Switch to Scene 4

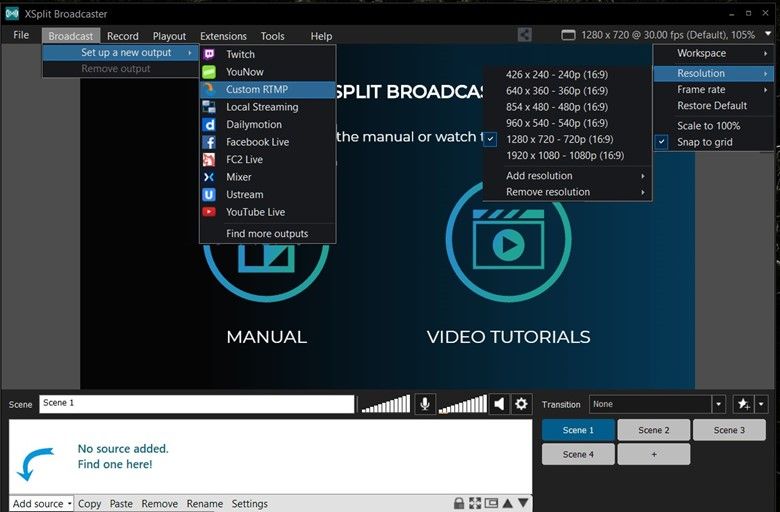pyautogui.click(x=578, y=454)
